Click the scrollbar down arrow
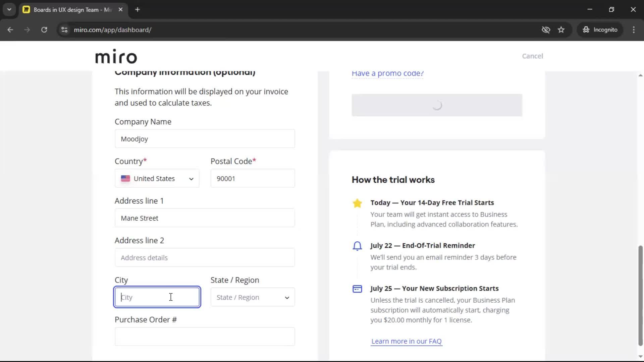This screenshot has width=644, height=362. (640, 356)
